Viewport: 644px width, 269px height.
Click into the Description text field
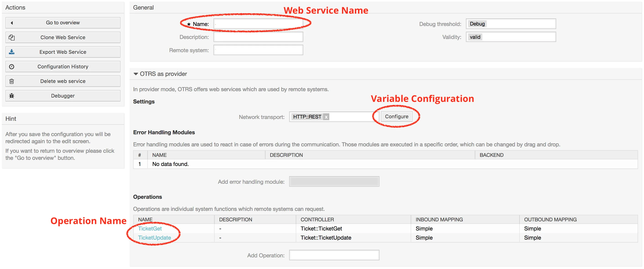click(258, 37)
